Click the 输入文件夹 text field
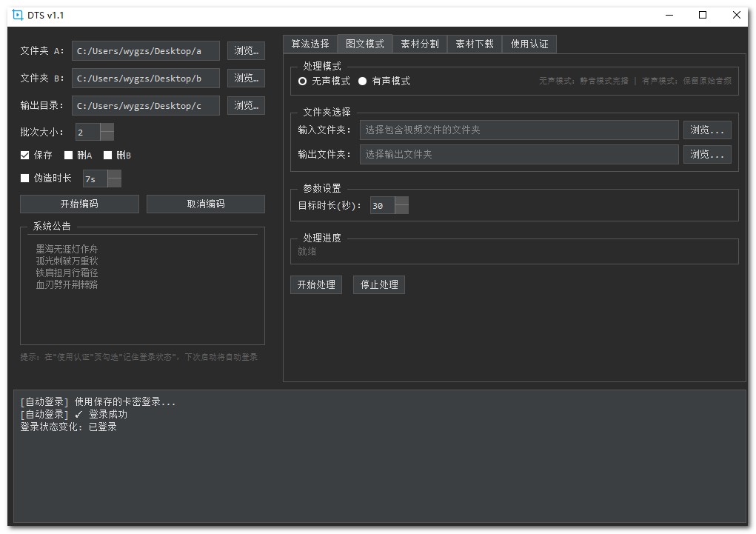756x534 pixels. 519,130
